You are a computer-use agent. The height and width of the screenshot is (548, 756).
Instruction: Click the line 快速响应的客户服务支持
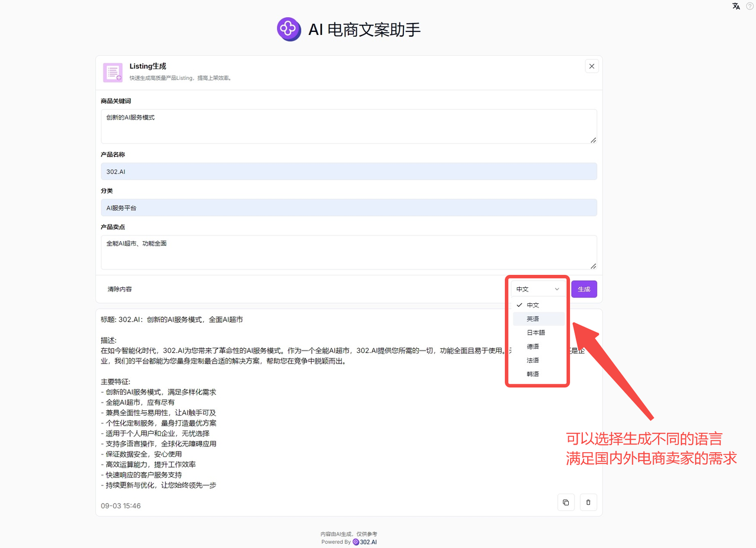pos(141,475)
